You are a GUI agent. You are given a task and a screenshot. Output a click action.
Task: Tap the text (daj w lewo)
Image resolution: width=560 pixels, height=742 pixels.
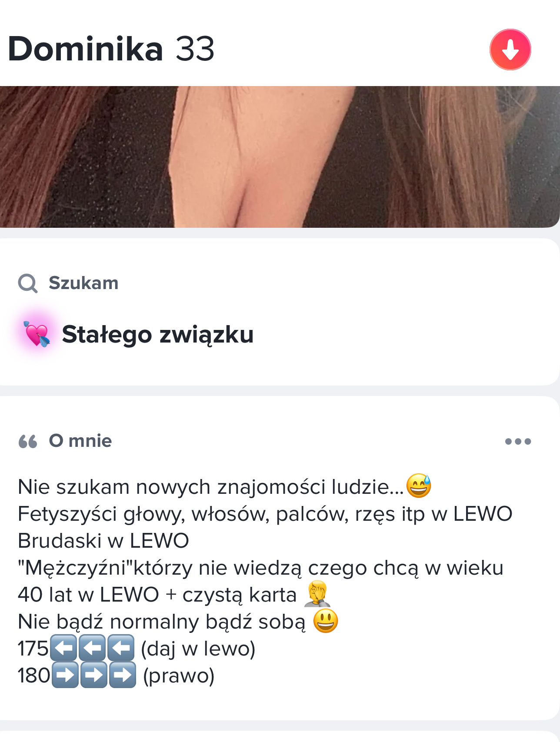[198, 649]
